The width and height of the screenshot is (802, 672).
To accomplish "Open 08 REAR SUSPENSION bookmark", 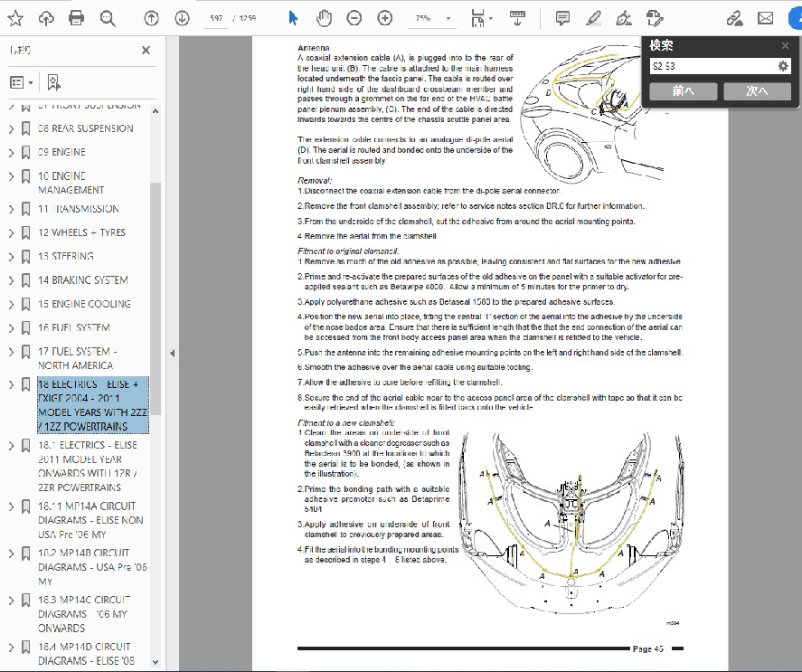I will pos(85,128).
